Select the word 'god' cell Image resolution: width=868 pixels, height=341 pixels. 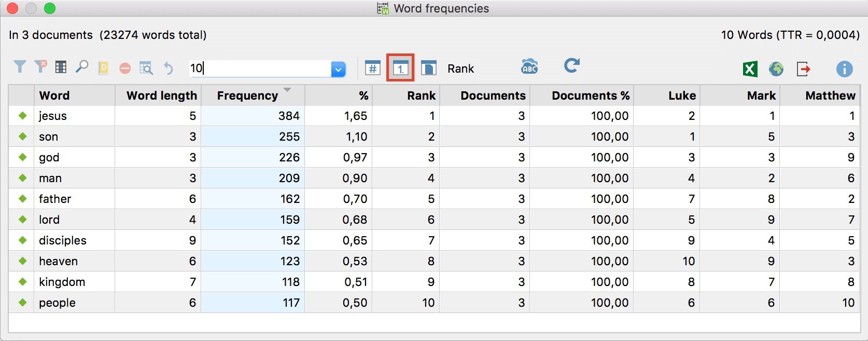coord(75,157)
